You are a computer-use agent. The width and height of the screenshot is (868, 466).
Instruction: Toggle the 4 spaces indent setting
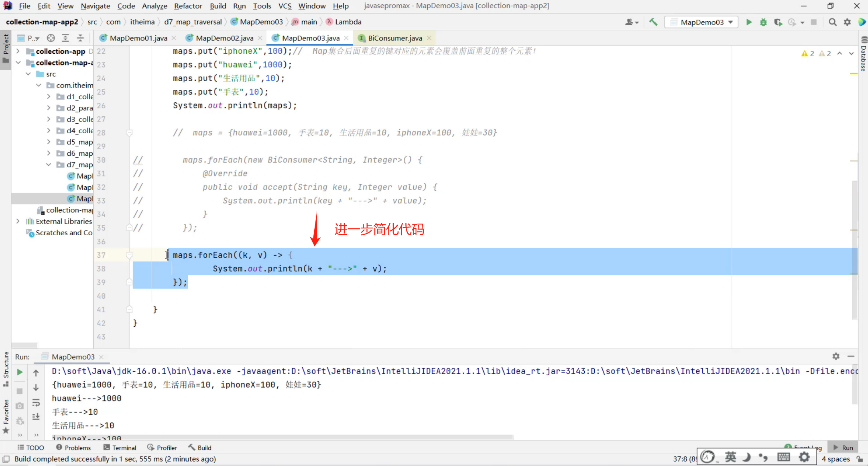835,459
